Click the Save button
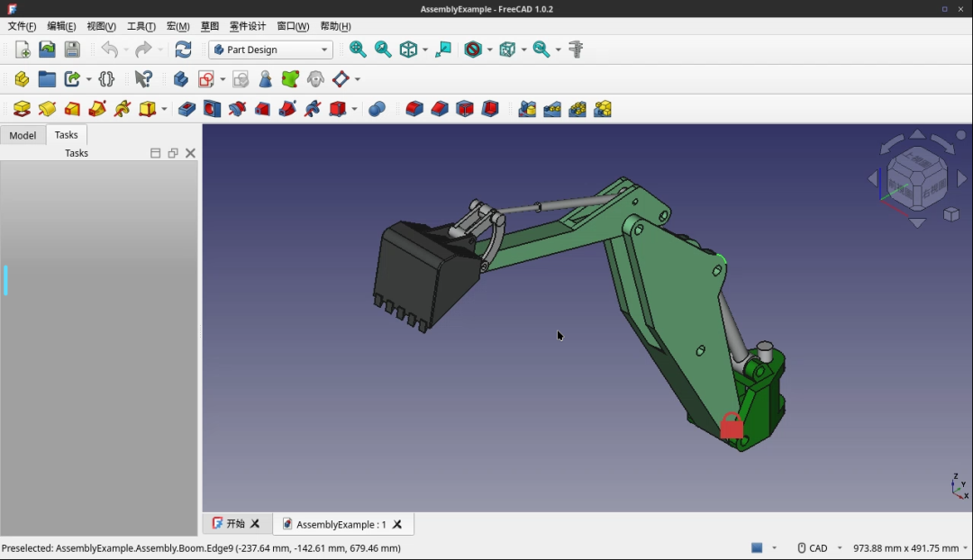973x560 pixels. click(72, 50)
